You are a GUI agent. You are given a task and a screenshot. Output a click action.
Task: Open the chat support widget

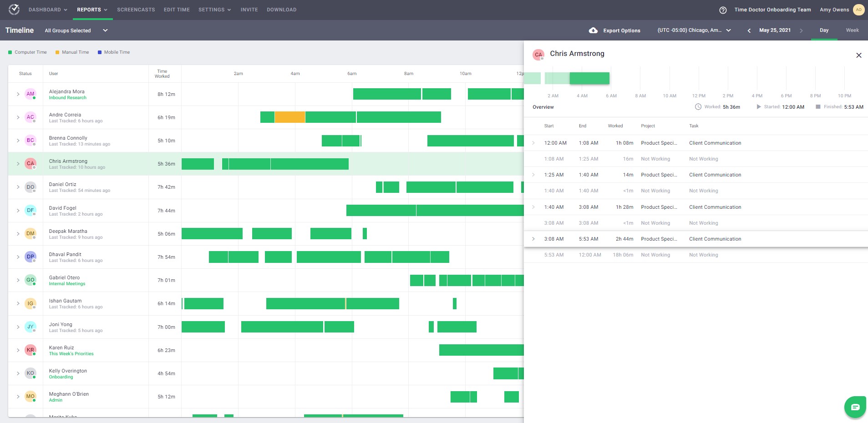(x=855, y=407)
